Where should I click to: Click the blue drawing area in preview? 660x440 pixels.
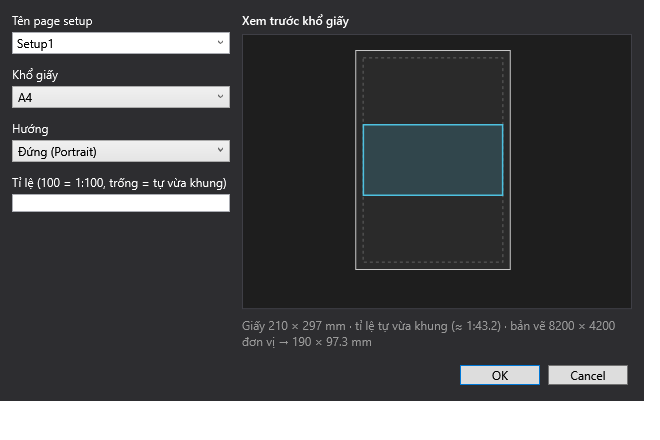(x=433, y=160)
